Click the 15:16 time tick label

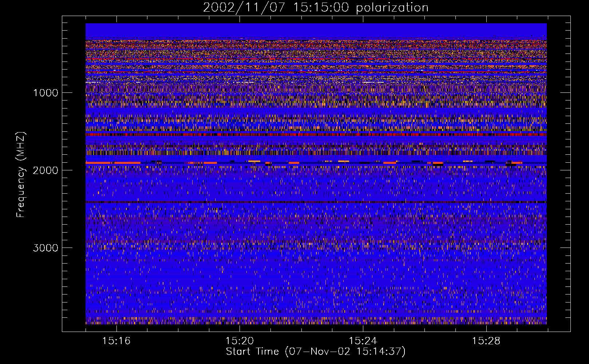click(116, 341)
